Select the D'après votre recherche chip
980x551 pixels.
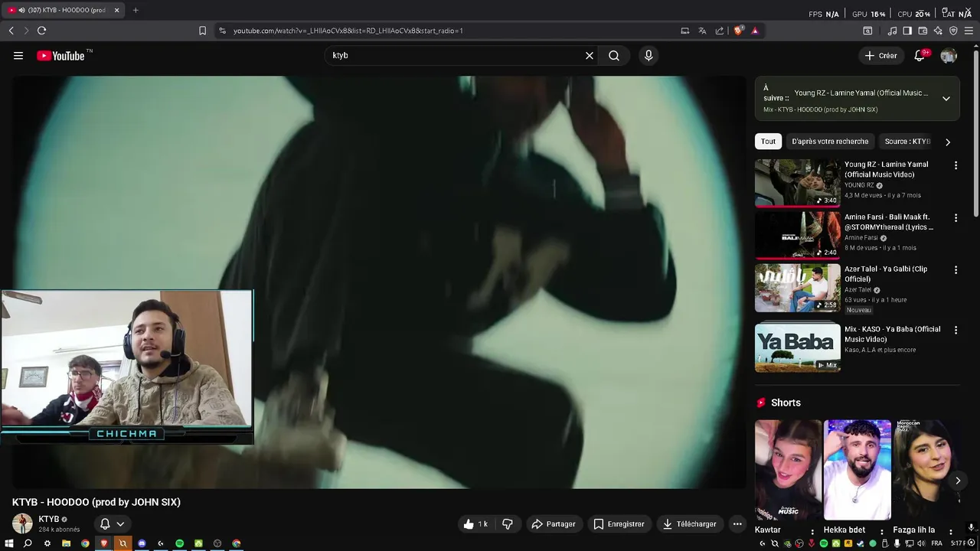point(830,142)
